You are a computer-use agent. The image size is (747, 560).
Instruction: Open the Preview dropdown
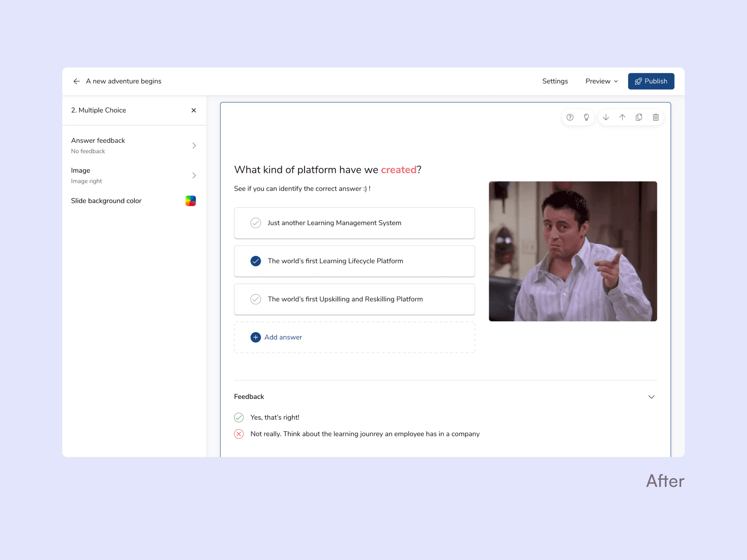click(x=601, y=81)
